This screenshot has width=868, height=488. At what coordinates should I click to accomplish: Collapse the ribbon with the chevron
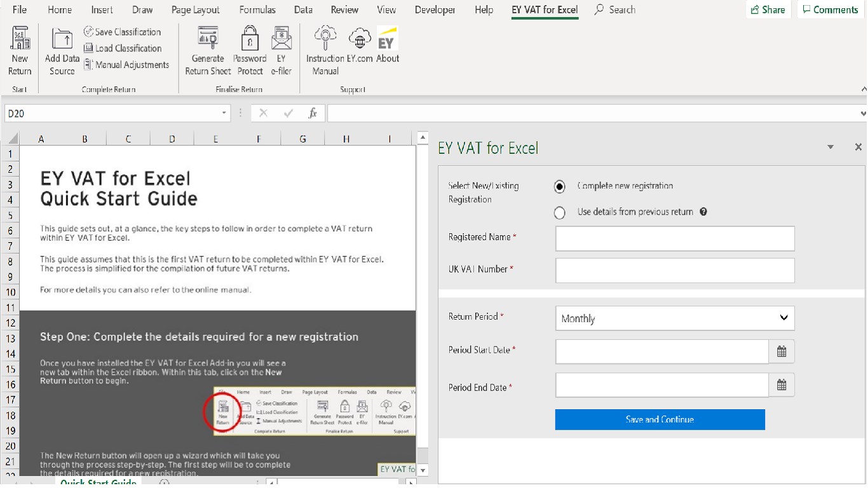(x=863, y=89)
